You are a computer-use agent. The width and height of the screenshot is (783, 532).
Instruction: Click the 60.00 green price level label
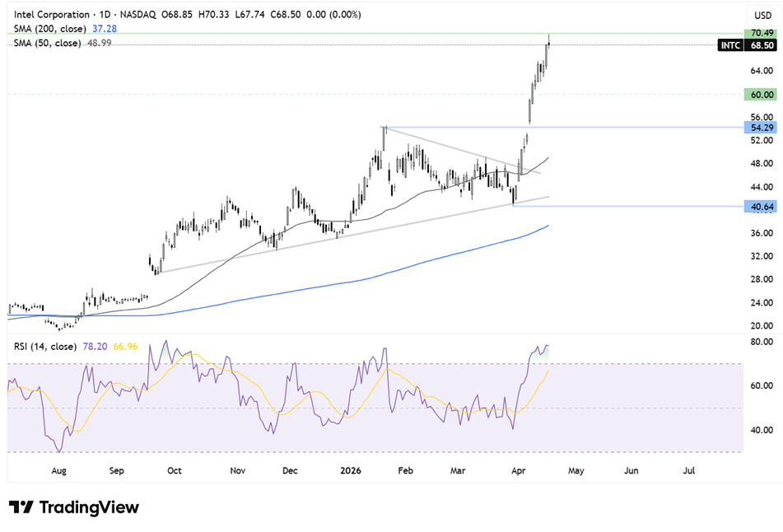pos(761,95)
